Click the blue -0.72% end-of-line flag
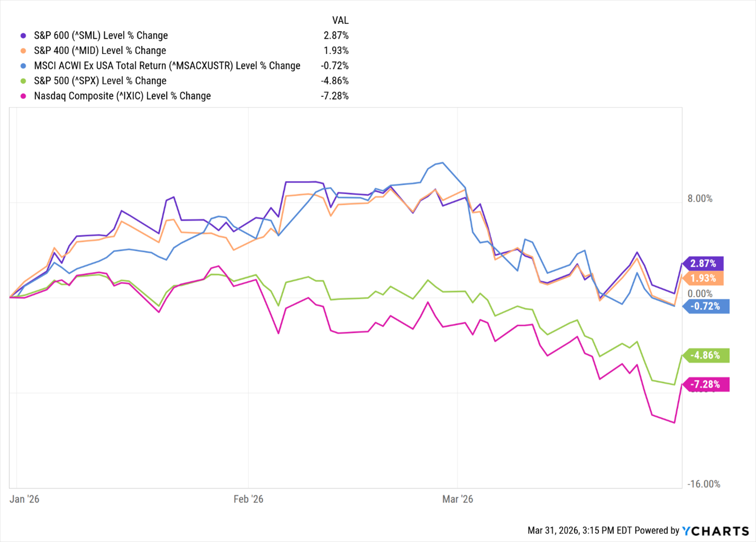The width and height of the screenshot is (756, 542). coord(706,306)
